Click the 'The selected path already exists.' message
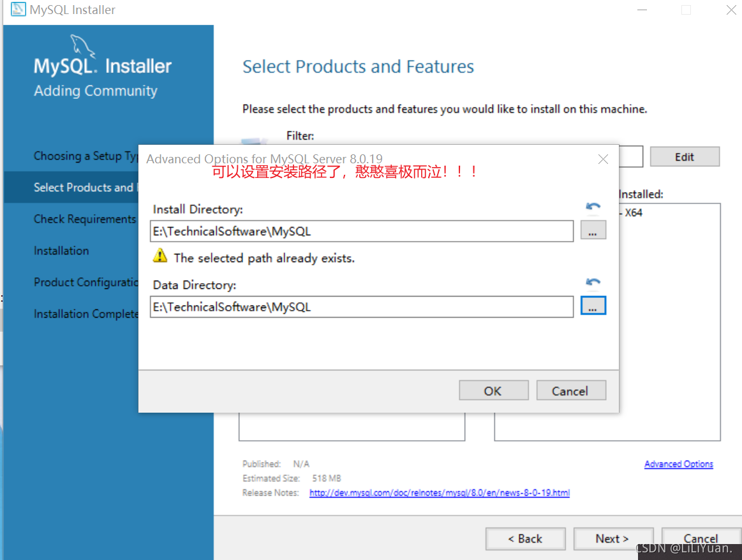 pos(264,258)
